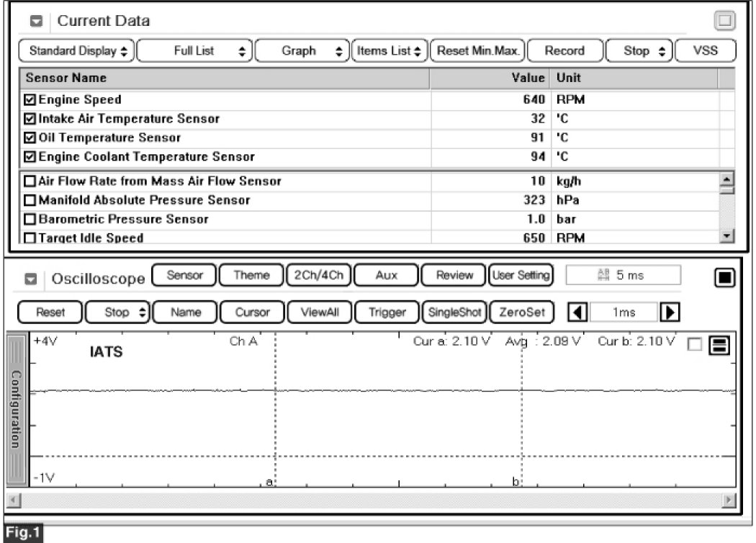756x543 pixels.
Task: Click the Cur a: 2.10 V reading
Action: coord(451,341)
